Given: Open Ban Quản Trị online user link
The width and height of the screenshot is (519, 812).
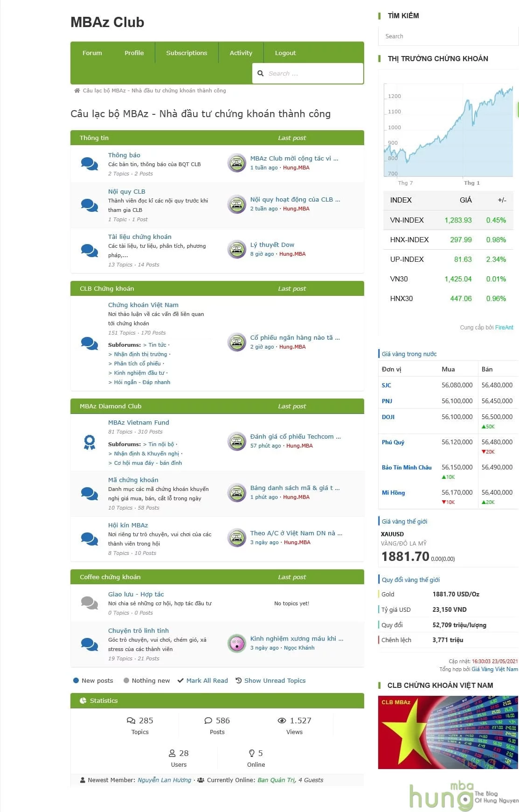Looking at the screenshot, I should (x=276, y=780).
